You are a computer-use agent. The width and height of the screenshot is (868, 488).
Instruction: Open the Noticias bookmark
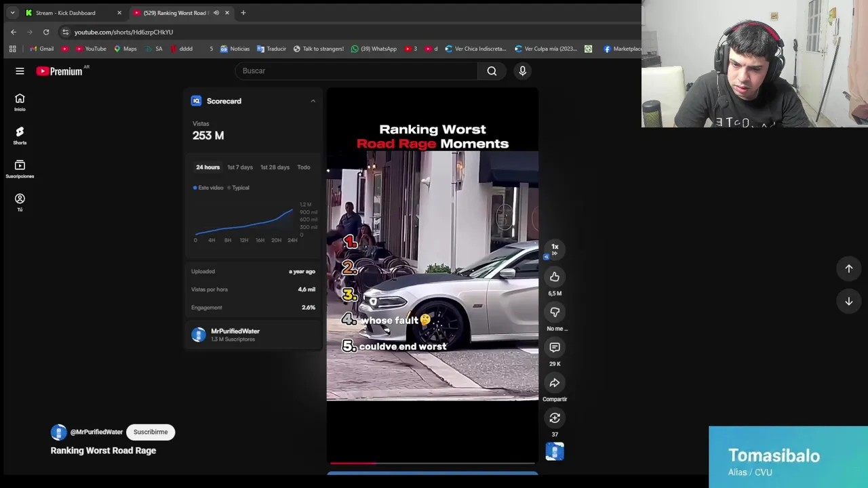tap(235, 49)
